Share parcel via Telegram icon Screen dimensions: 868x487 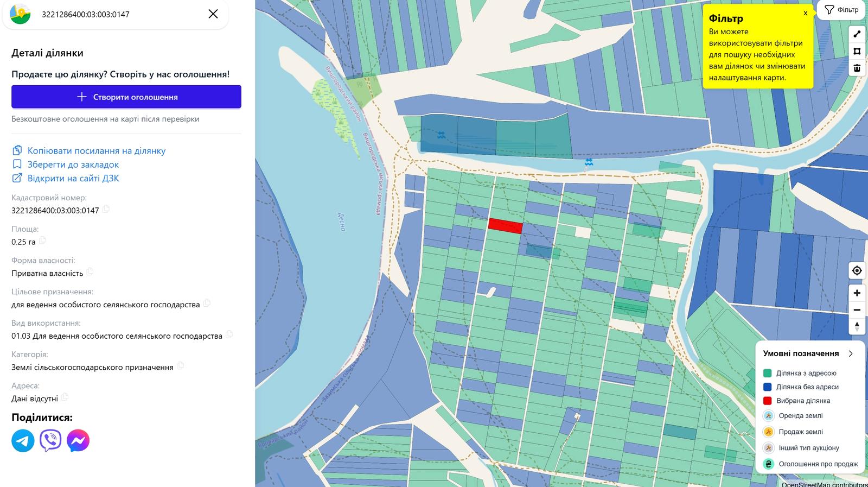[23, 440]
